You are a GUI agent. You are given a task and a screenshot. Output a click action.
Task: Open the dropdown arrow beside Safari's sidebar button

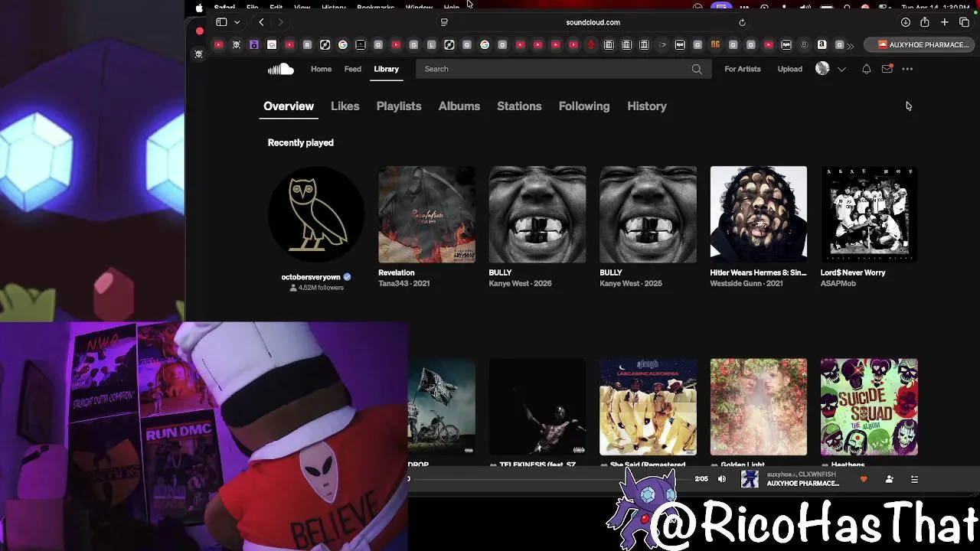tap(237, 22)
